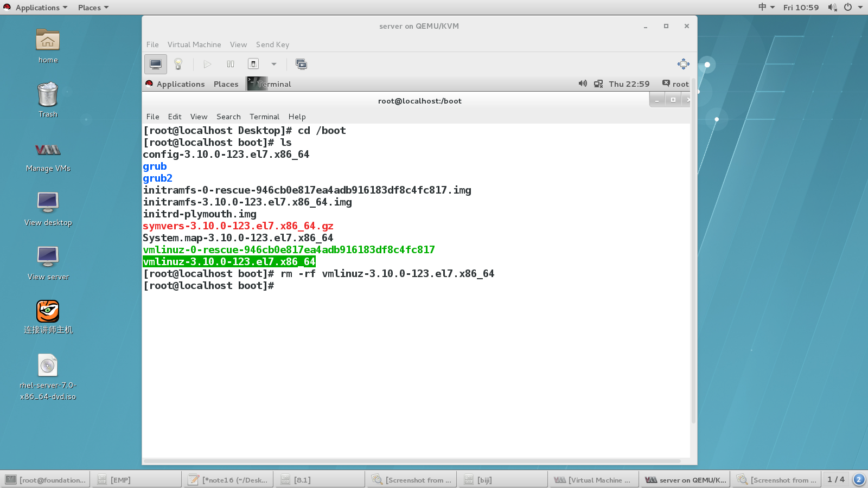Pause the virtual machine

[231, 64]
